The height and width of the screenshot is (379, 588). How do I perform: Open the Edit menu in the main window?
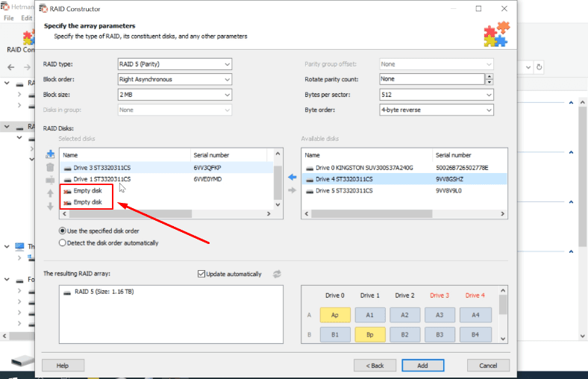coord(26,18)
